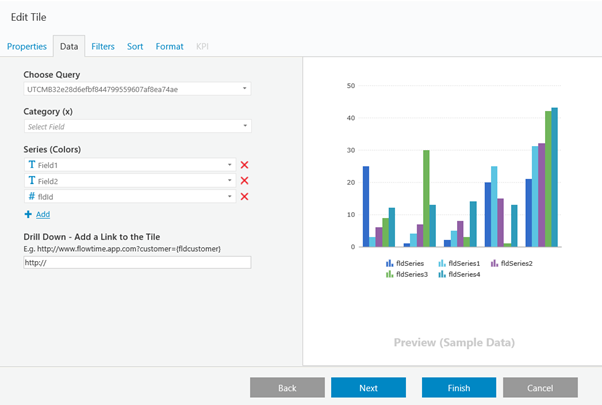The image size is (602, 405).
Task: Click the fldSeries4 legend icon
Action: (442, 274)
